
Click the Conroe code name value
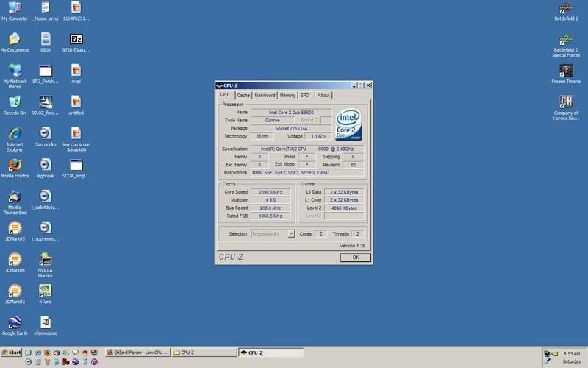click(x=272, y=121)
